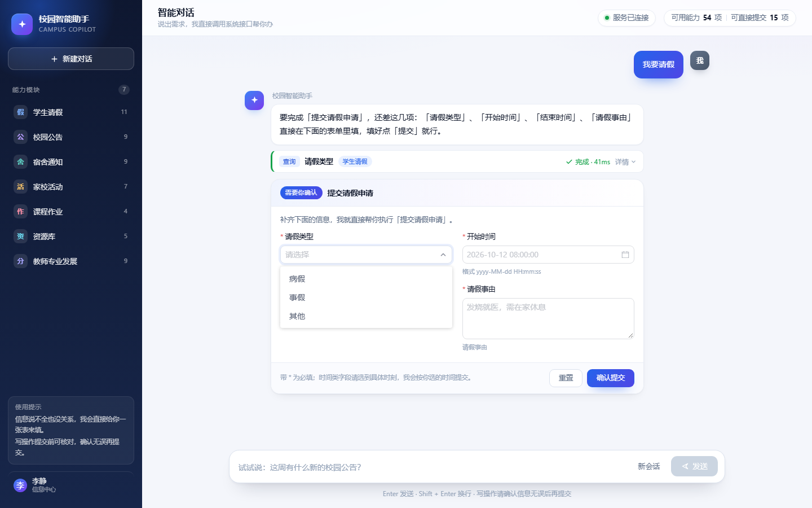Click the assistant sparkle avatar in chat

tap(254, 100)
